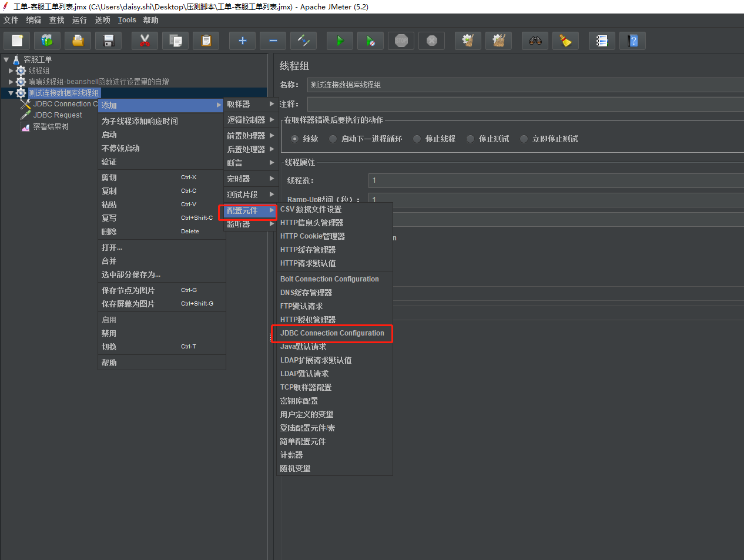Viewport: 744px width, 560px height.
Task: Click the Save floppy disk toolbar icon
Action: tap(109, 41)
